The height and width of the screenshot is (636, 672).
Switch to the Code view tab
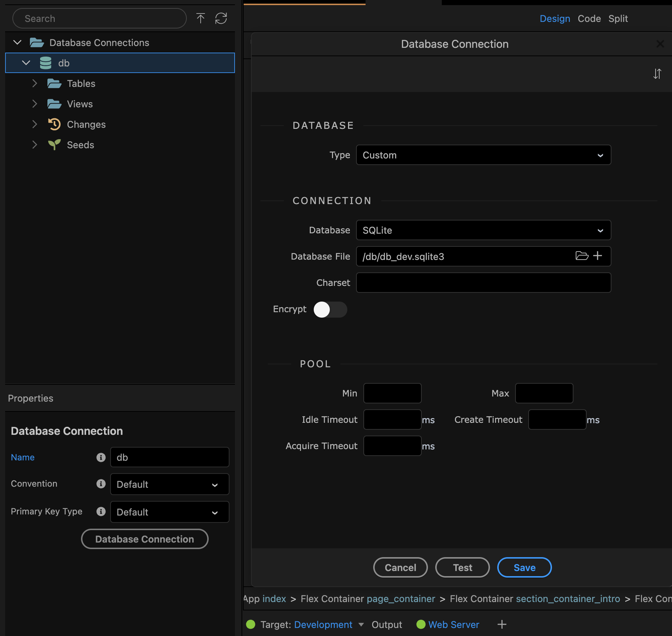coord(589,19)
